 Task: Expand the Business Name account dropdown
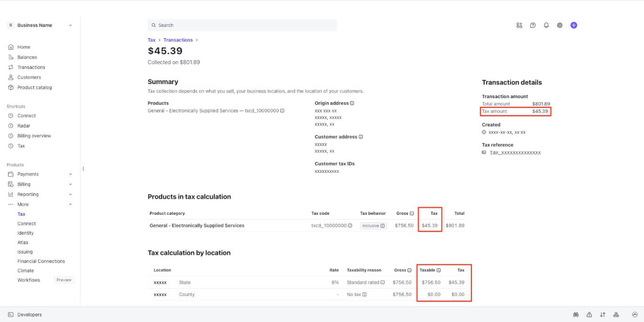tap(70, 25)
